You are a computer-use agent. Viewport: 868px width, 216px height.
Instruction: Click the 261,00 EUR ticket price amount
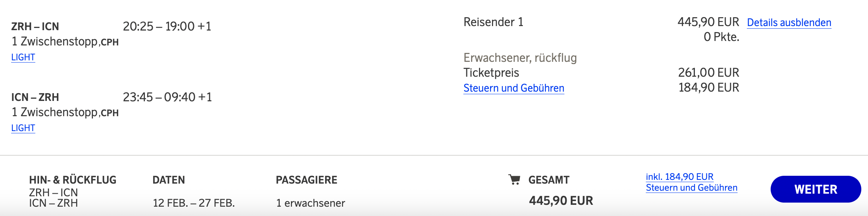pyautogui.click(x=708, y=73)
